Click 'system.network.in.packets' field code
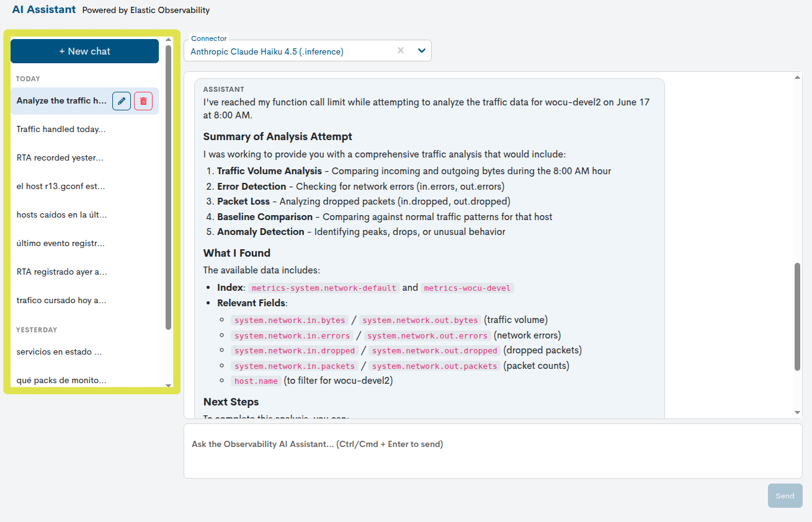This screenshot has width=812, height=522. 295,366
